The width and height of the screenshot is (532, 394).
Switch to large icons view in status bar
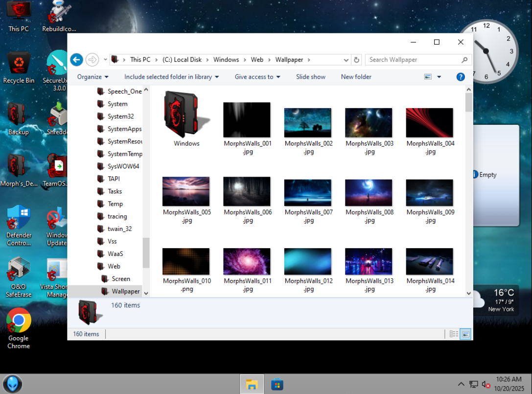(x=465, y=334)
